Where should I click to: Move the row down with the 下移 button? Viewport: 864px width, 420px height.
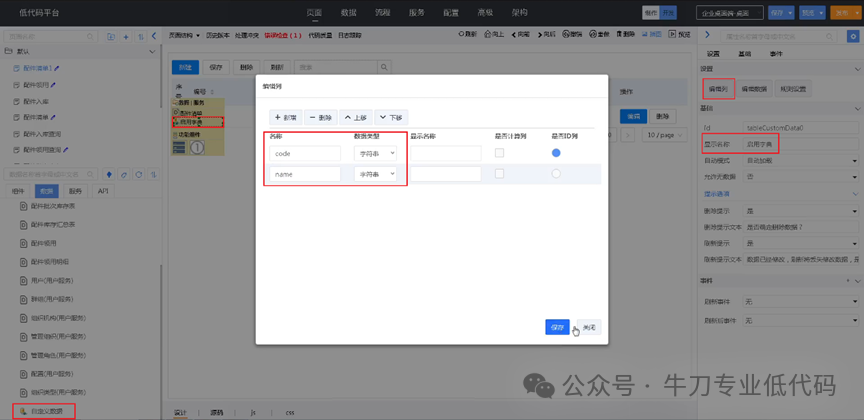point(391,117)
